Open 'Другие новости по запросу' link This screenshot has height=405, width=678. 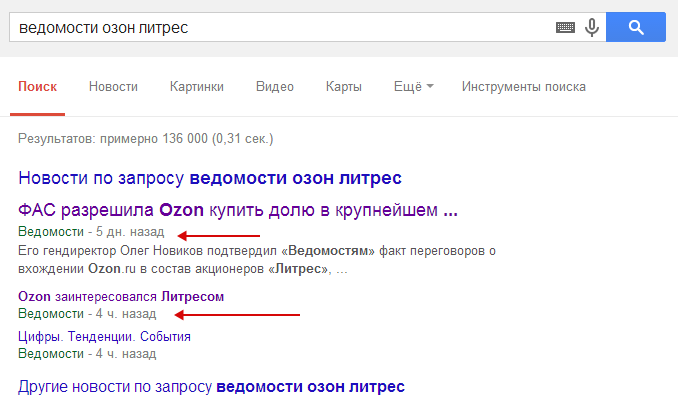pyautogui.click(x=211, y=387)
